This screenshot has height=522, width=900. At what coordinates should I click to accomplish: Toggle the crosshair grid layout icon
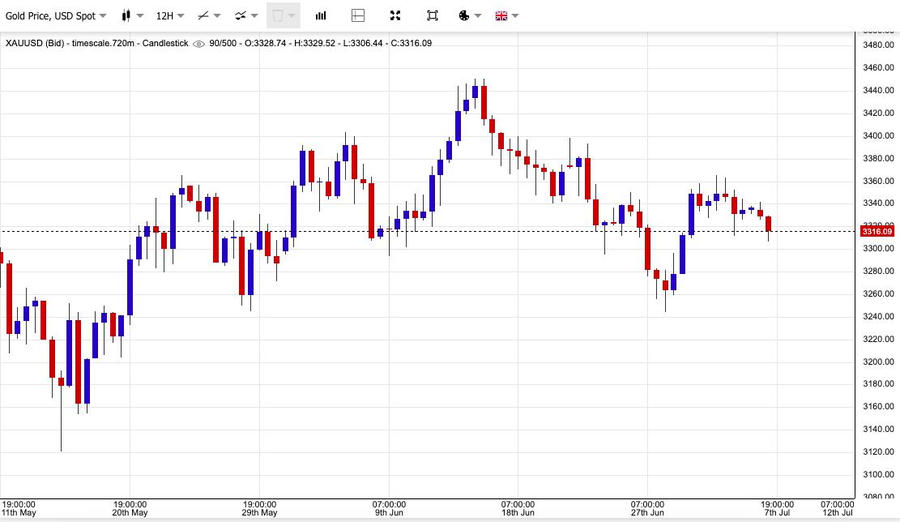(x=358, y=16)
